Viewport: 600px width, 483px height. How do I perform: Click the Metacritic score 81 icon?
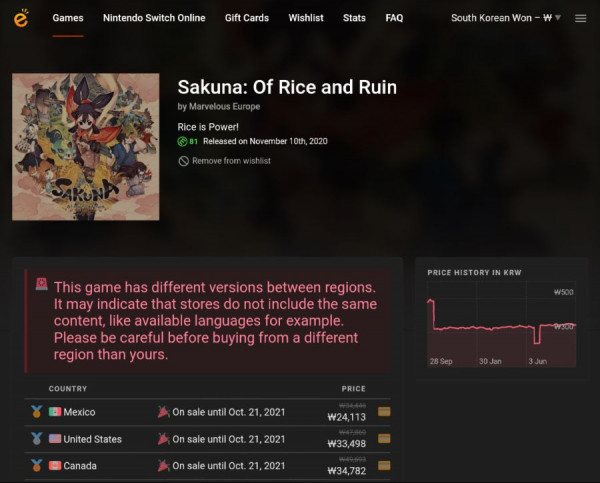[x=183, y=141]
